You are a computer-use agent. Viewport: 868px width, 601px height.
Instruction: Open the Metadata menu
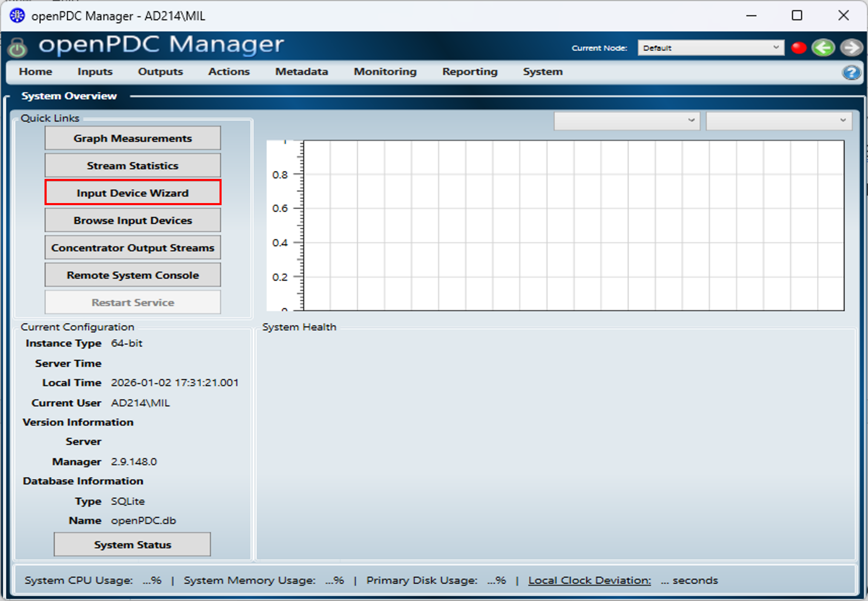pos(301,72)
